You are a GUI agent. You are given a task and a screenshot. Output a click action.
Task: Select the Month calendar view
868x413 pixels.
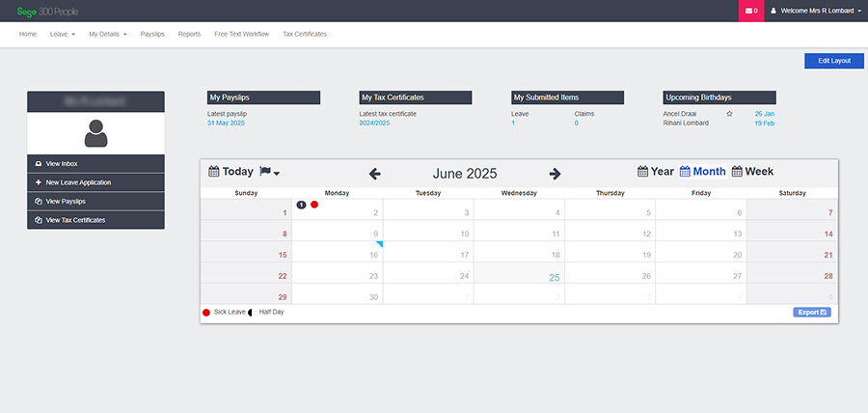tap(702, 172)
